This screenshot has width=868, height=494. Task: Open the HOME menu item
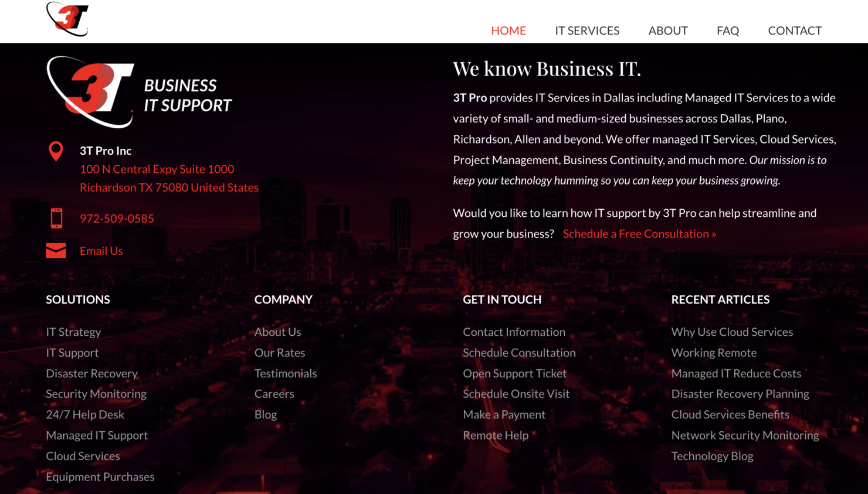coord(508,30)
